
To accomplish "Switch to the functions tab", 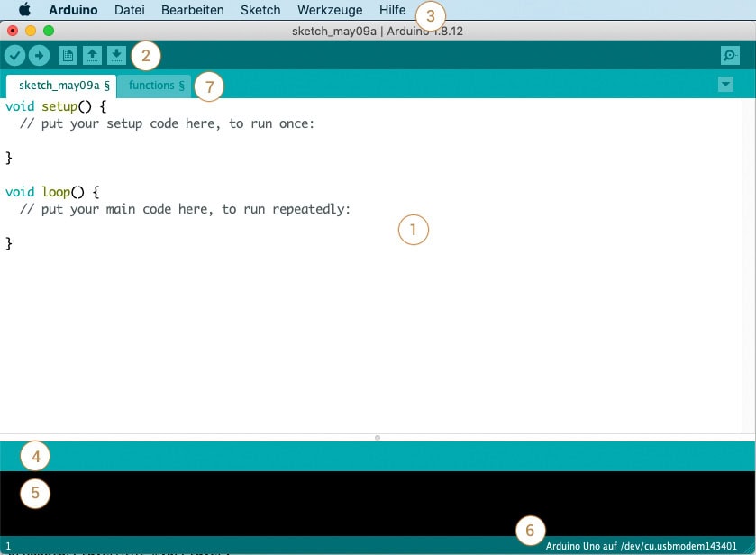I will (x=154, y=86).
